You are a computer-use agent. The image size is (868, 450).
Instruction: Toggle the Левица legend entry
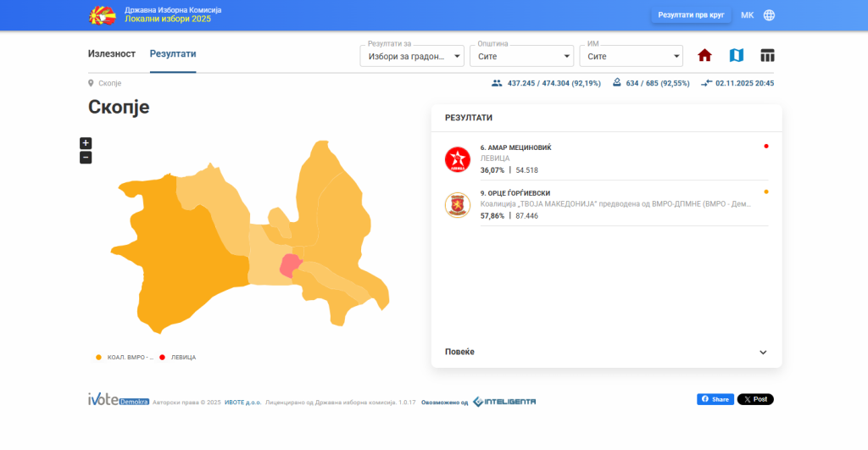(178, 358)
